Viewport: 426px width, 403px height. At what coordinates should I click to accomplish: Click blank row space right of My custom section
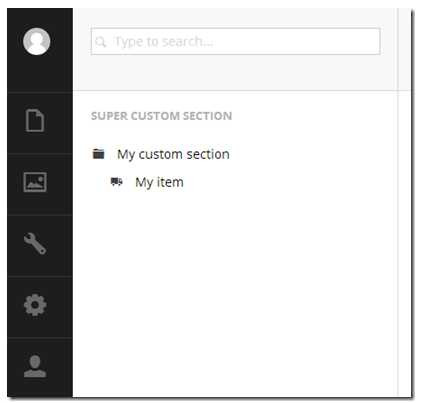point(313,154)
